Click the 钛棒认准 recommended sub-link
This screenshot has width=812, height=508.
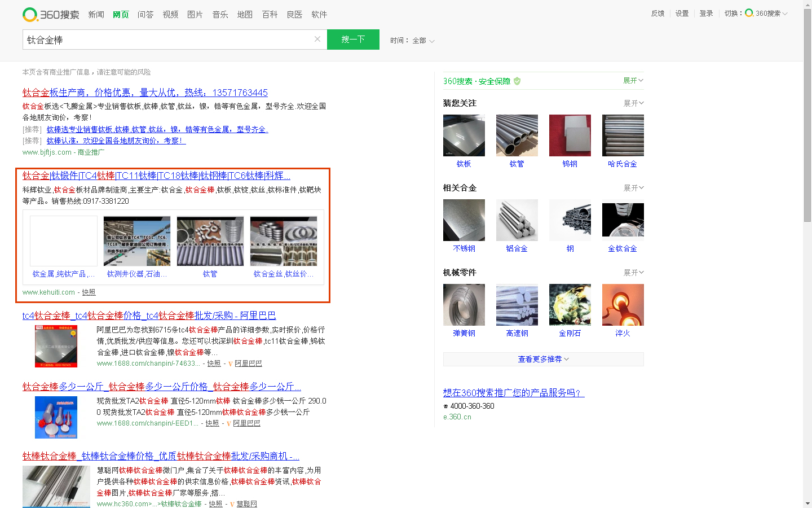(x=116, y=141)
